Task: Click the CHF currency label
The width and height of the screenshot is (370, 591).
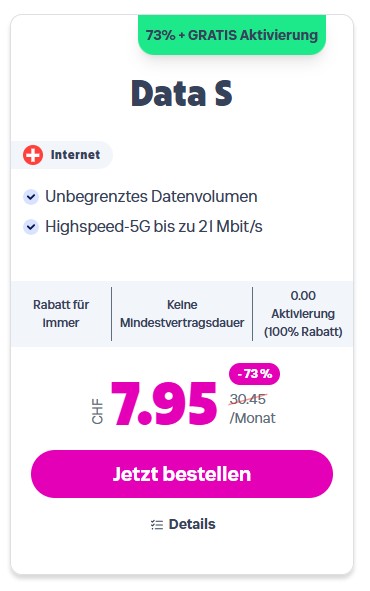Action: tap(97, 412)
